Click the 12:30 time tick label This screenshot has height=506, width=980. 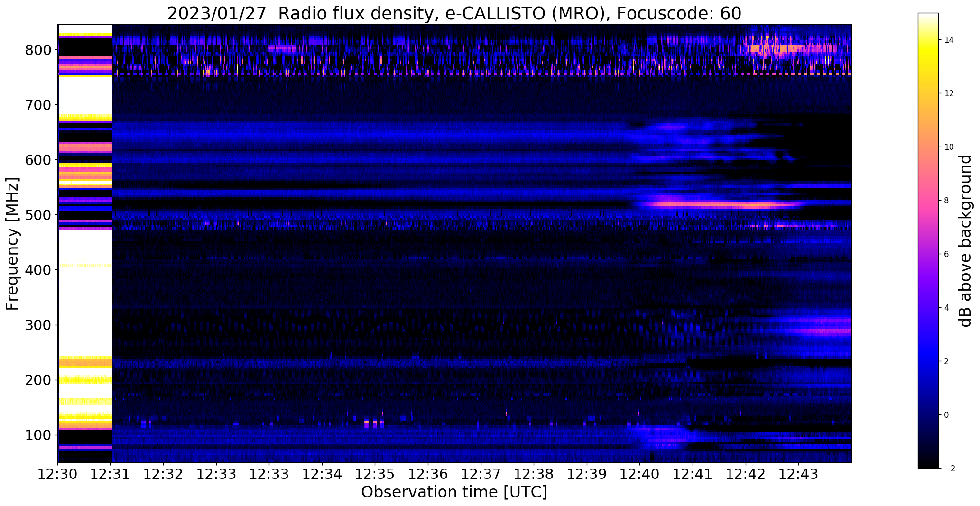pyautogui.click(x=58, y=474)
